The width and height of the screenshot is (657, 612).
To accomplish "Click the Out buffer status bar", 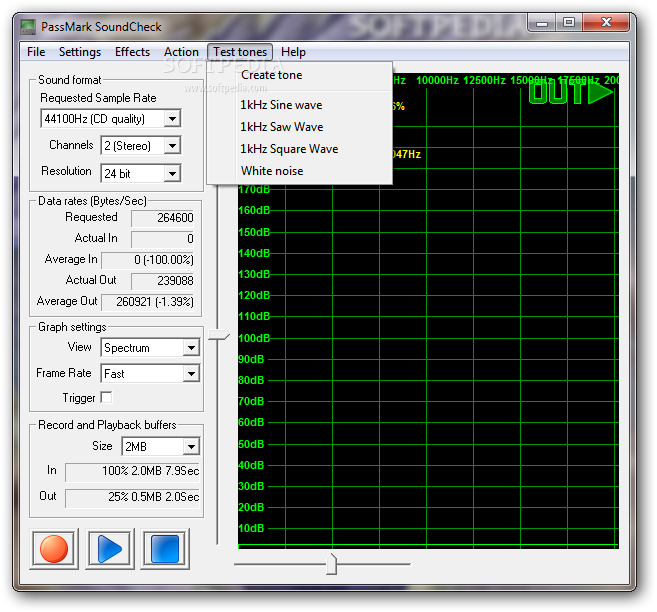I will (132, 497).
